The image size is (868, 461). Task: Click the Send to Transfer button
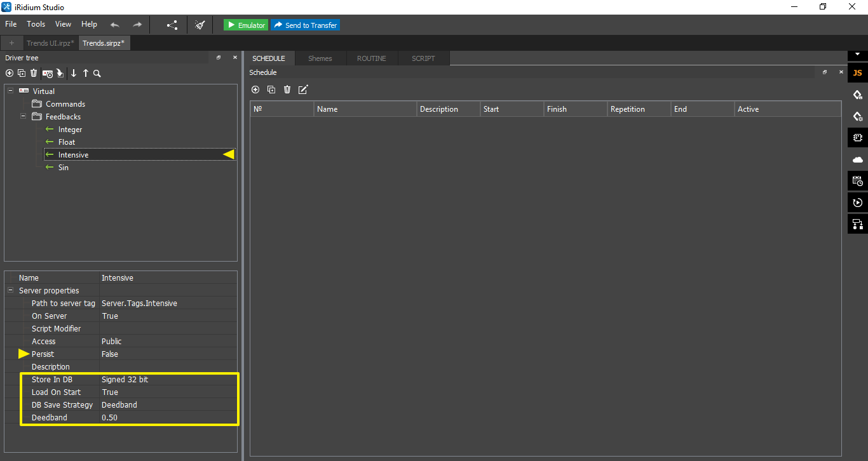(x=306, y=25)
